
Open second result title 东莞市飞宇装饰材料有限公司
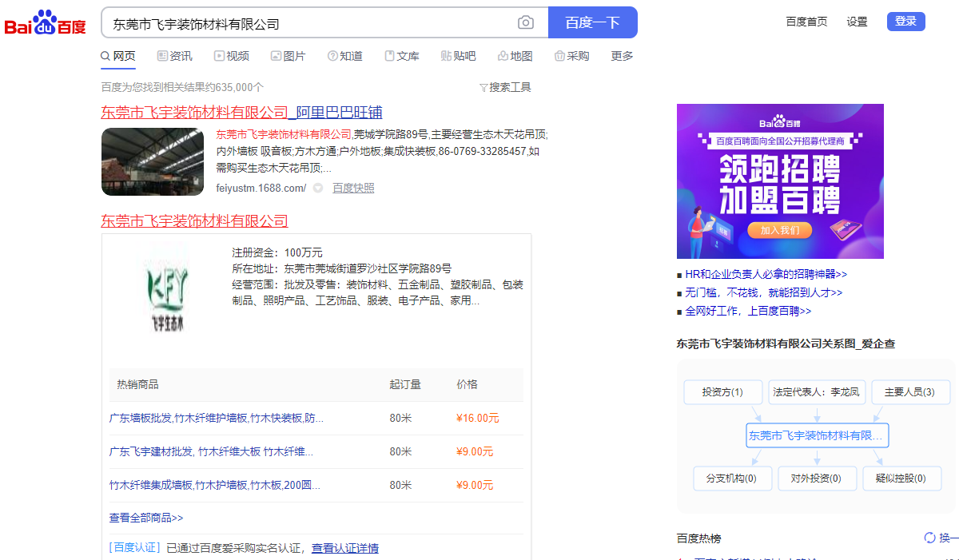click(x=194, y=221)
